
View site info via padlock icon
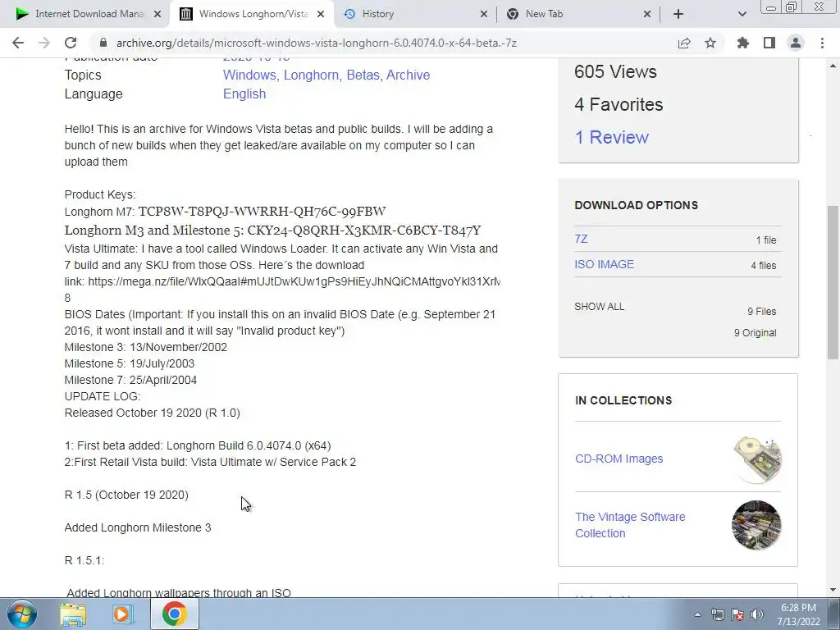(103, 43)
